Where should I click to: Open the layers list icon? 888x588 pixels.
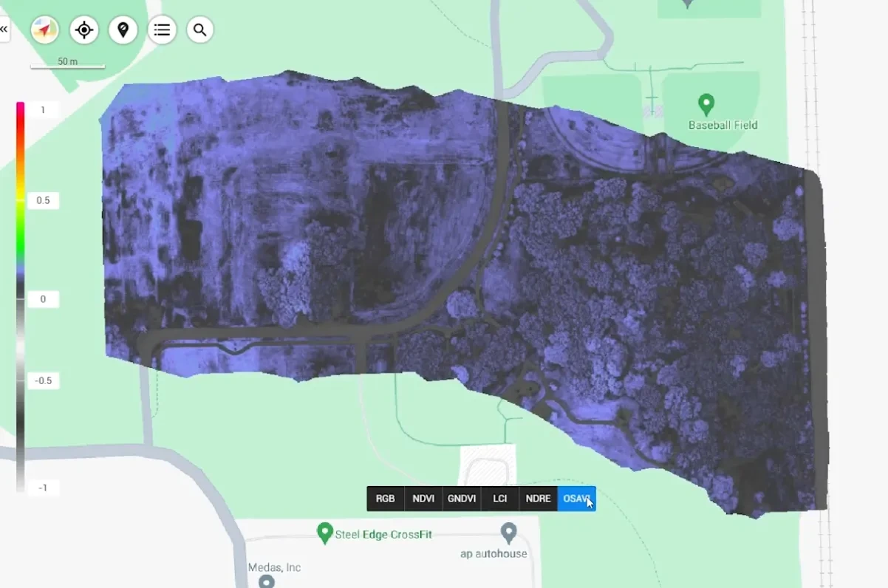click(x=162, y=30)
